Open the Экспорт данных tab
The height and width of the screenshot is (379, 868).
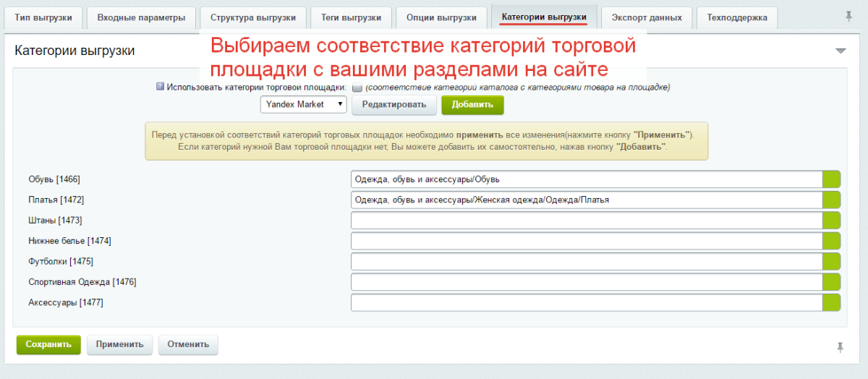[x=646, y=17]
